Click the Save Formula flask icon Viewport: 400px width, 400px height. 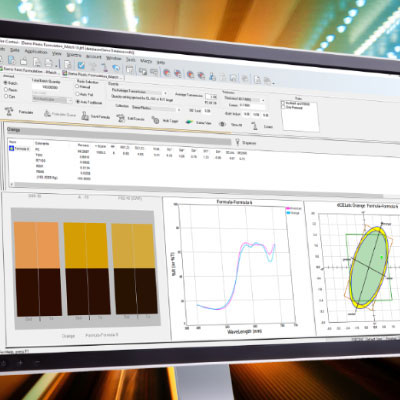tap(85, 116)
